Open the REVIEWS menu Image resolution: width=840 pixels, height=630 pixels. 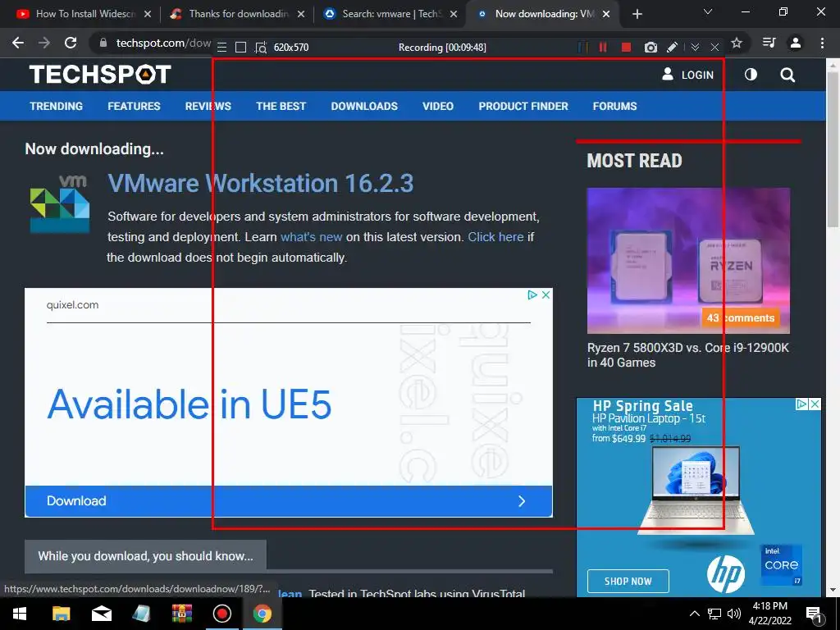(x=208, y=106)
